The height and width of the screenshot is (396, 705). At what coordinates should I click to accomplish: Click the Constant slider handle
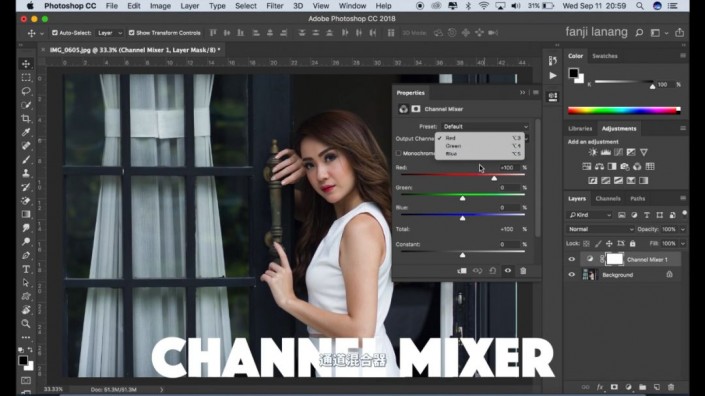pyautogui.click(x=462, y=255)
